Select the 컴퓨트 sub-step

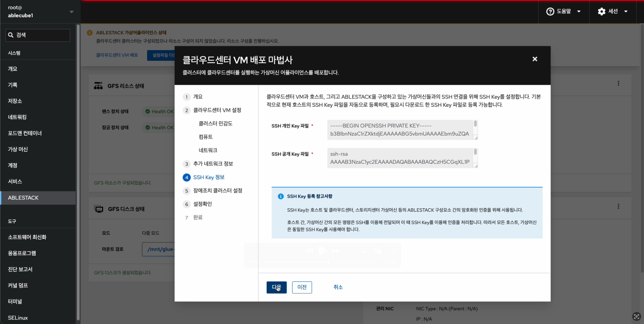(x=206, y=137)
